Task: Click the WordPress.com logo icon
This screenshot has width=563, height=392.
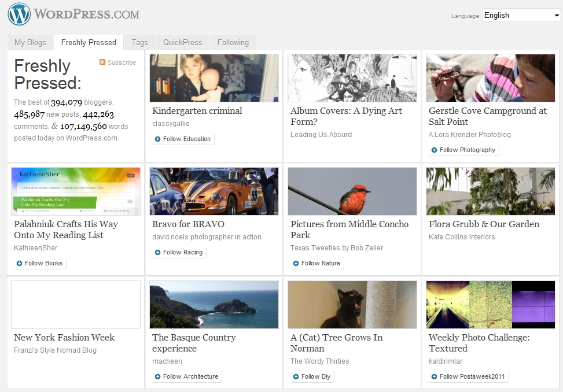Action: [x=19, y=14]
